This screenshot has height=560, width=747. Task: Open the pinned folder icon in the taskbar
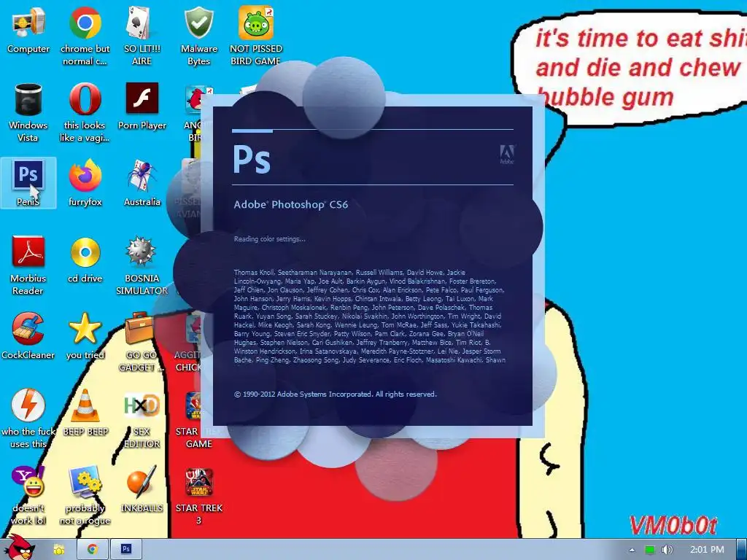(58, 550)
